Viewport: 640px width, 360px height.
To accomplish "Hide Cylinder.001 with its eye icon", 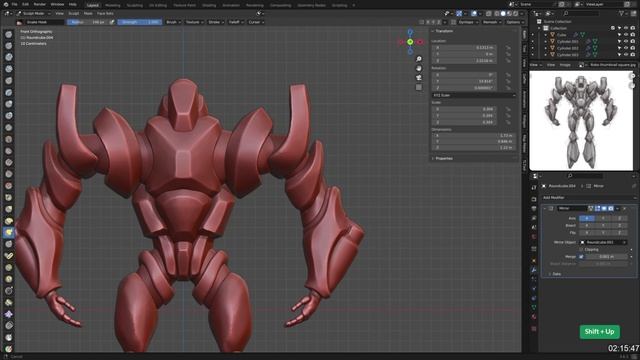I will pyautogui.click(x=626, y=42).
